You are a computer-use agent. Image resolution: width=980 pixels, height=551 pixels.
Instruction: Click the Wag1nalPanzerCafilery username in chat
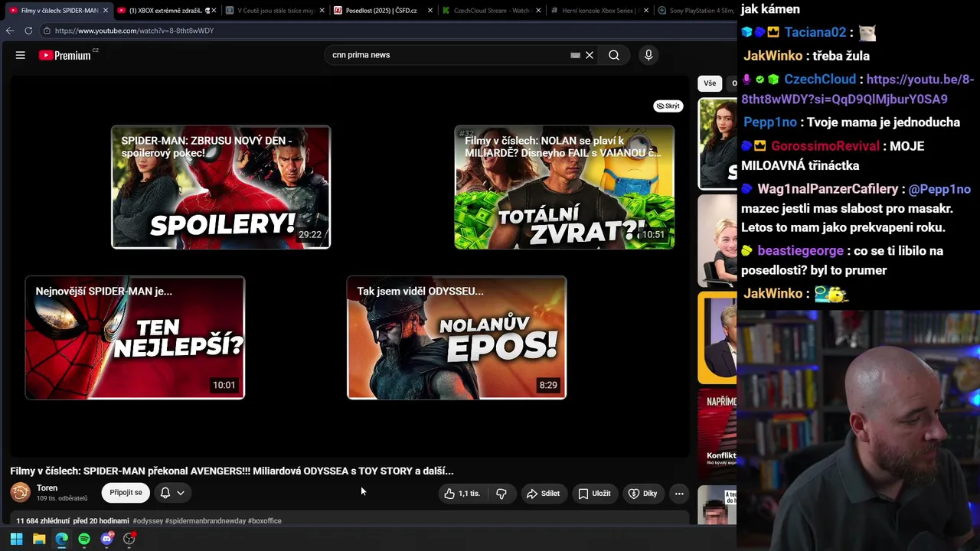(828, 189)
